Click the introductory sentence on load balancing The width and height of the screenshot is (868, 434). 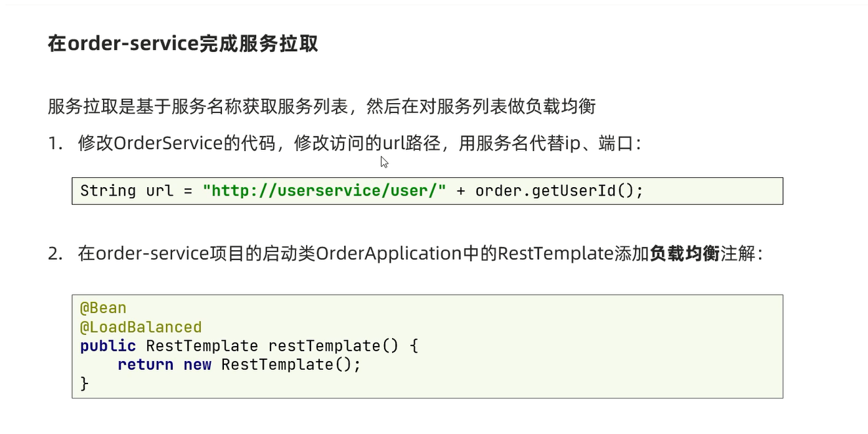pos(322,106)
